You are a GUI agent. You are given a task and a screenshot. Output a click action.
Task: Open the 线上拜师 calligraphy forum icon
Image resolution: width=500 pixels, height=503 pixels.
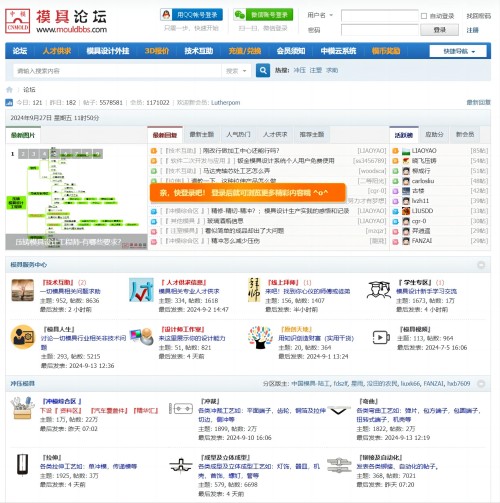pyautogui.click(x=254, y=290)
